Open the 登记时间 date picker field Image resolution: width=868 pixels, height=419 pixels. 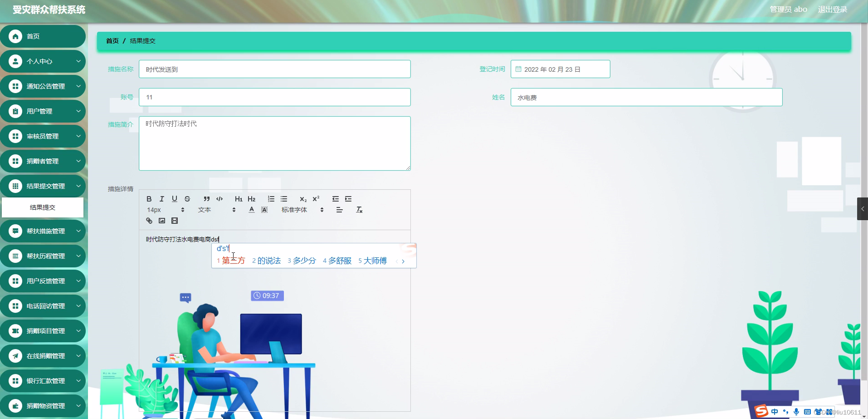(x=561, y=69)
